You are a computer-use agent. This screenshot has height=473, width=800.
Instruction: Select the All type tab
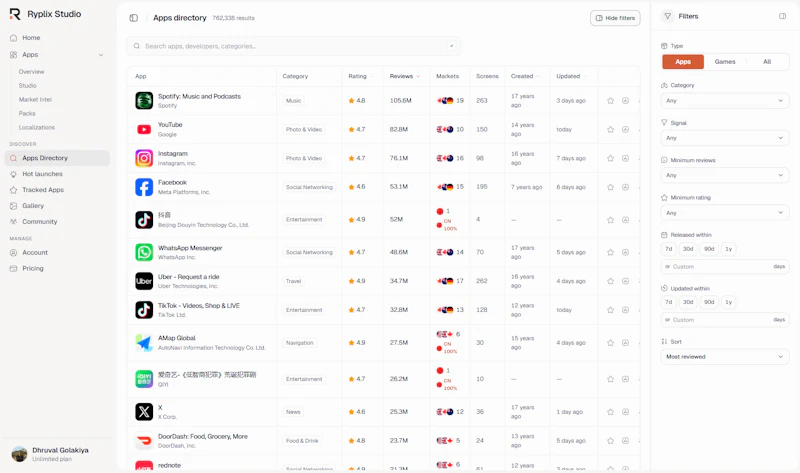click(x=767, y=62)
